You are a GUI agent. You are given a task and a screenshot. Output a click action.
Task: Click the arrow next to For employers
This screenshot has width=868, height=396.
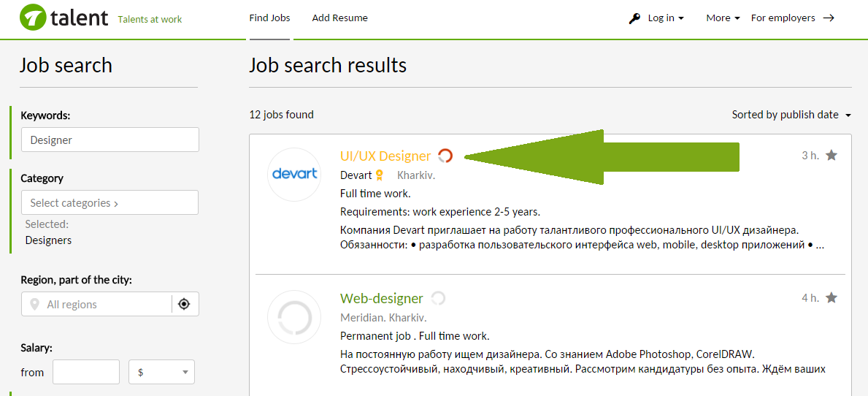pyautogui.click(x=828, y=18)
